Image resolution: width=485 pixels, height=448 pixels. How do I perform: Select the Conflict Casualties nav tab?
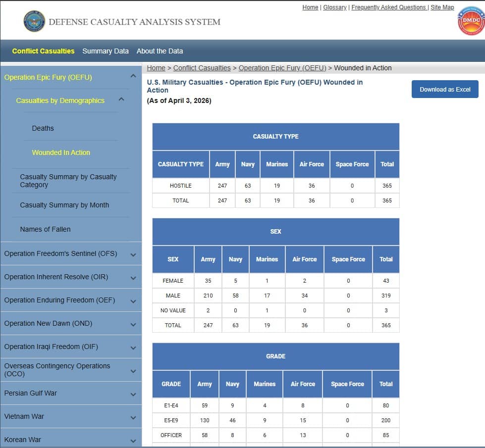pyautogui.click(x=43, y=51)
